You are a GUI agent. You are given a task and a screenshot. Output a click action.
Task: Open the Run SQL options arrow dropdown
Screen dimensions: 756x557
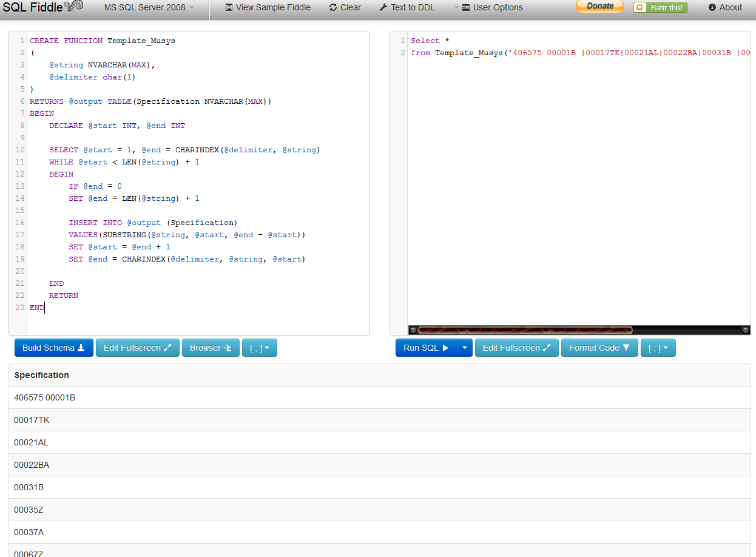[465, 348]
